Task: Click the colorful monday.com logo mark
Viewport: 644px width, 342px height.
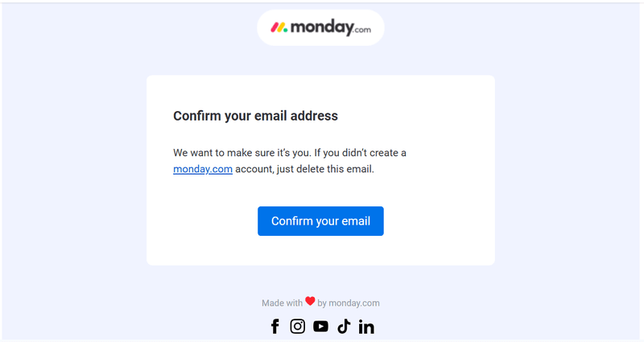Action: [279, 27]
